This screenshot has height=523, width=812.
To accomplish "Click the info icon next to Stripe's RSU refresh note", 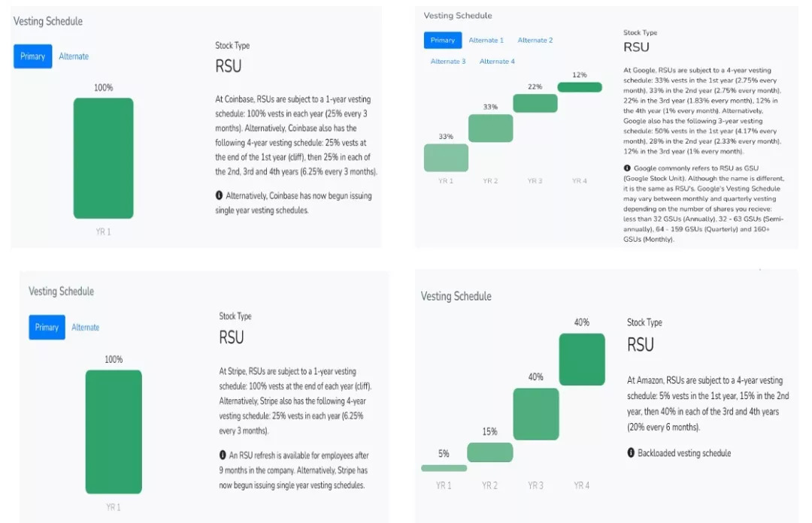I will point(223,455).
